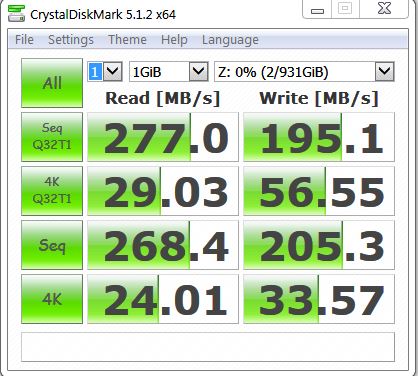Click the Read [MB/s] column header

pyautogui.click(x=163, y=98)
